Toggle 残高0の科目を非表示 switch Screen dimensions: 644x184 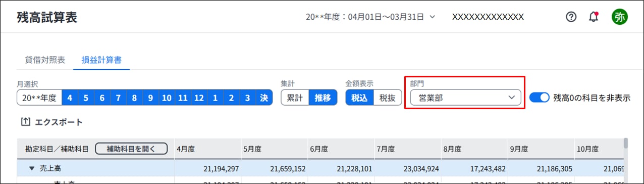[x=539, y=98]
